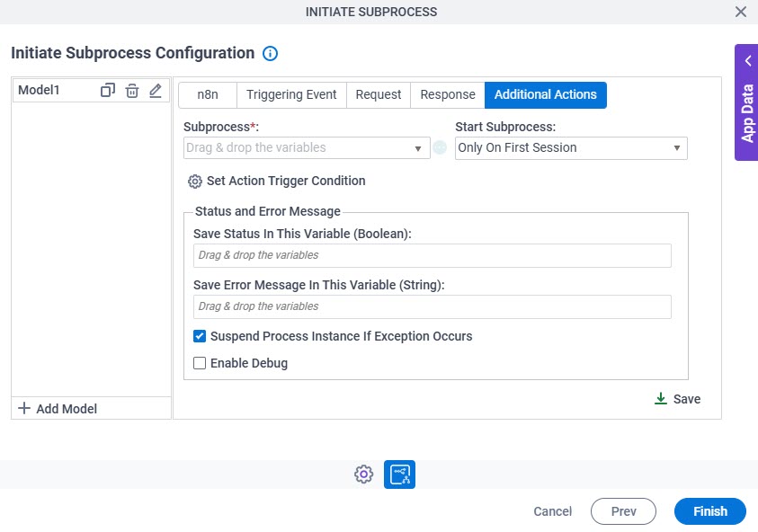Switch to the Triggering Event tab

coord(291,94)
